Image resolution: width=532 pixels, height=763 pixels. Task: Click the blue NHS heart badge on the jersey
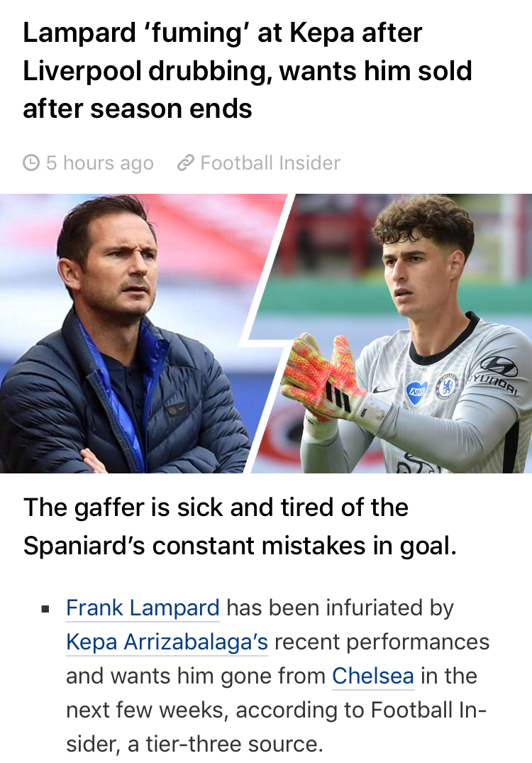tap(416, 390)
